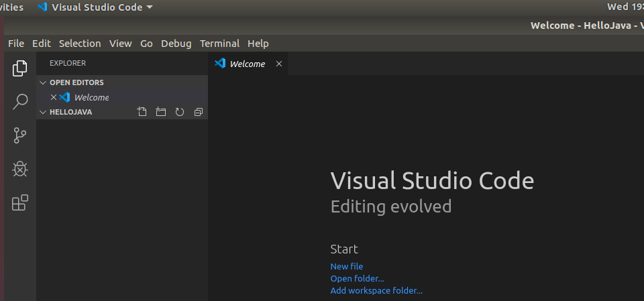
Task: Collapse all folders in HELLOJAVA explorer
Action: click(x=199, y=112)
